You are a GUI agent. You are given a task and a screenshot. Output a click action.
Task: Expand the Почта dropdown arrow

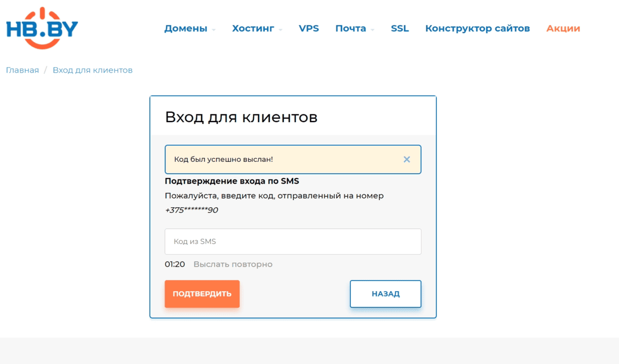click(372, 30)
